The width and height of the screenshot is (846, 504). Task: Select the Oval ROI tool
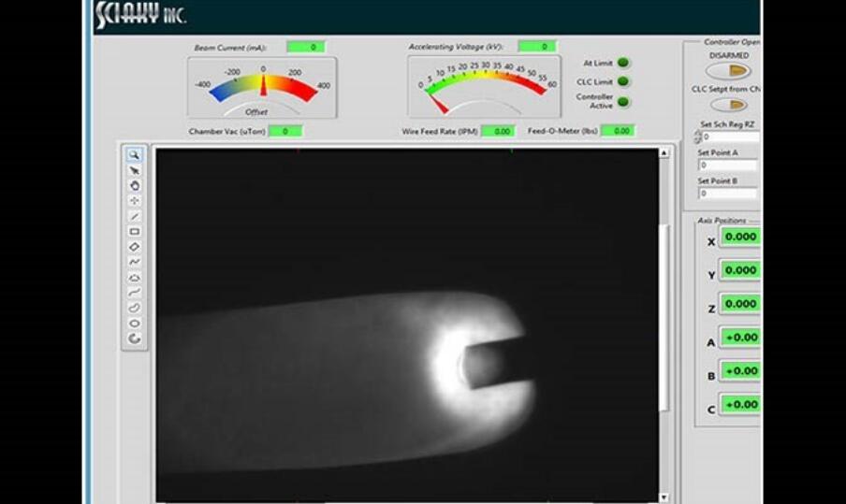(x=135, y=323)
